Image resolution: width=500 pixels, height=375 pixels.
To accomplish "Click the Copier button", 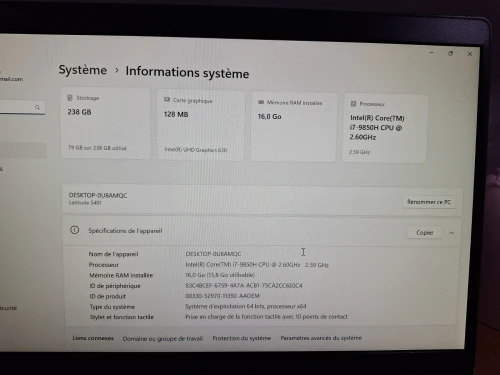I will (x=425, y=233).
